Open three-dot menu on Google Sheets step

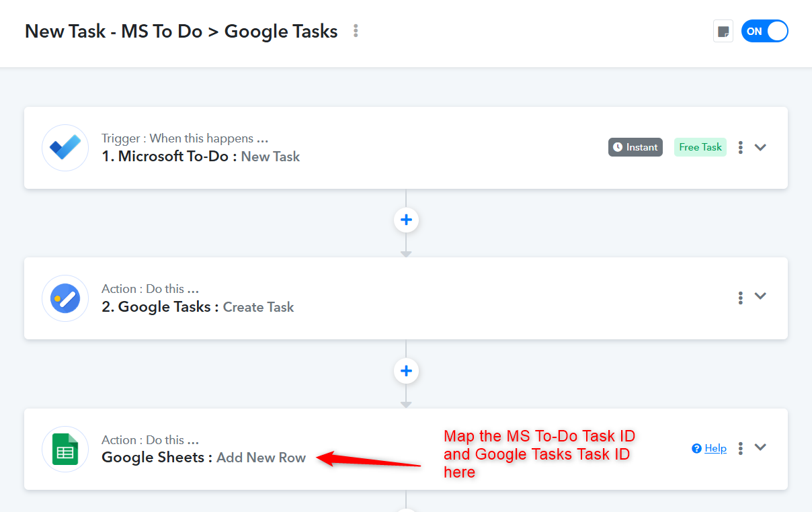[740, 448]
